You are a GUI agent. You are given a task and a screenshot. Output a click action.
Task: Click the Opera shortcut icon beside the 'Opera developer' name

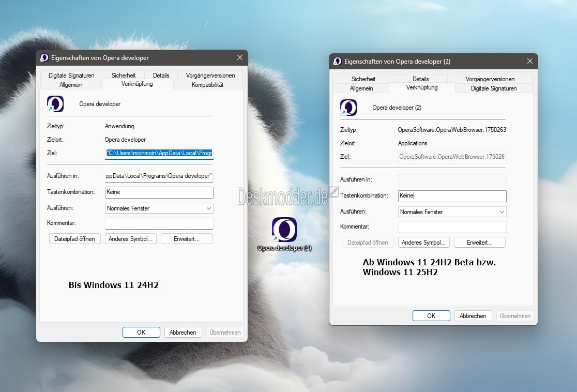point(55,104)
